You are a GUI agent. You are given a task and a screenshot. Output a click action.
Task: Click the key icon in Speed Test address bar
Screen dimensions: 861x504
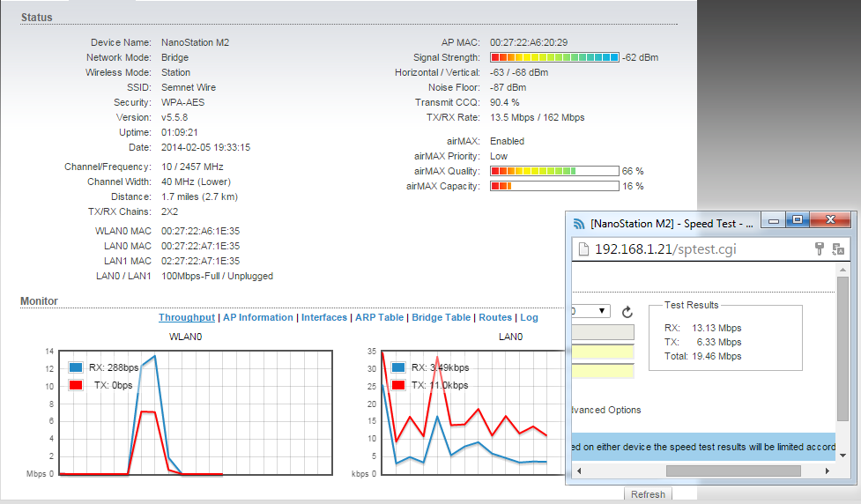coord(820,249)
